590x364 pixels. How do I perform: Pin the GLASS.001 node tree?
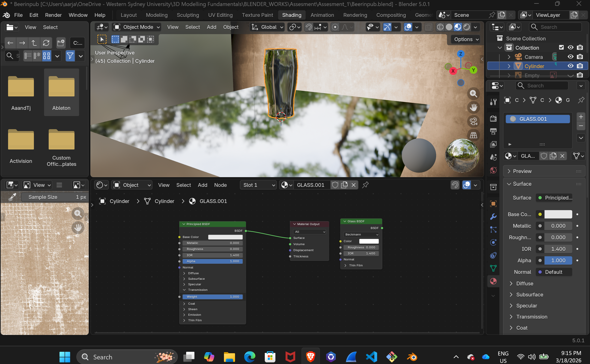[365, 185]
